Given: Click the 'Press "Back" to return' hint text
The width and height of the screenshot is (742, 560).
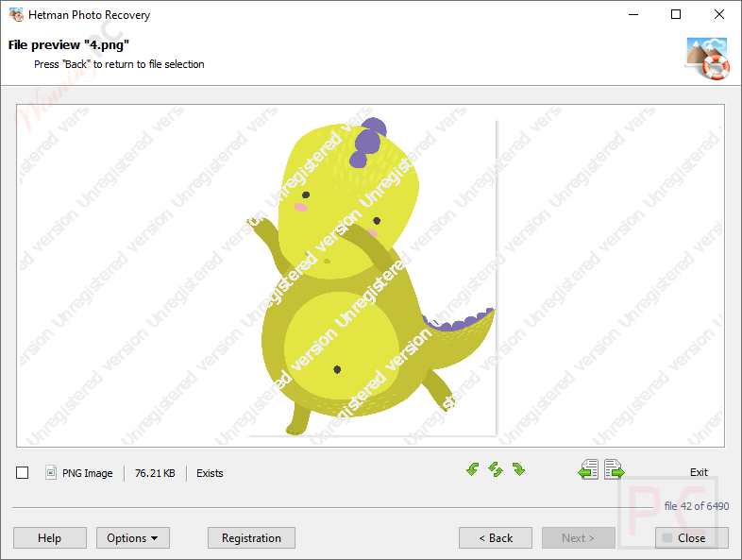Looking at the screenshot, I should coord(119,64).
